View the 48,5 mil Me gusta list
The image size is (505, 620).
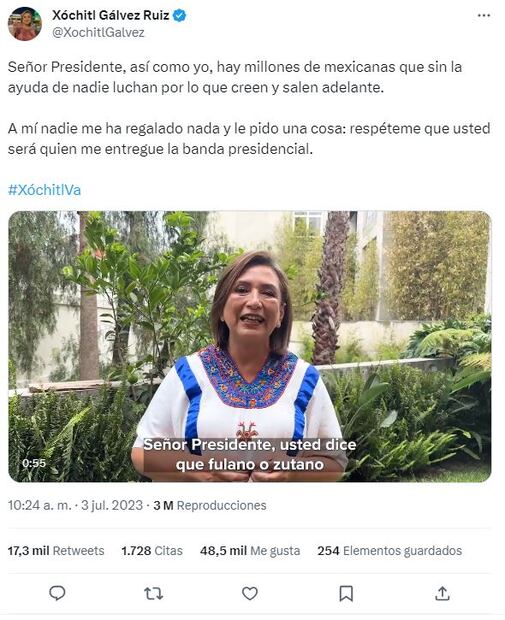tap(250, 551)
